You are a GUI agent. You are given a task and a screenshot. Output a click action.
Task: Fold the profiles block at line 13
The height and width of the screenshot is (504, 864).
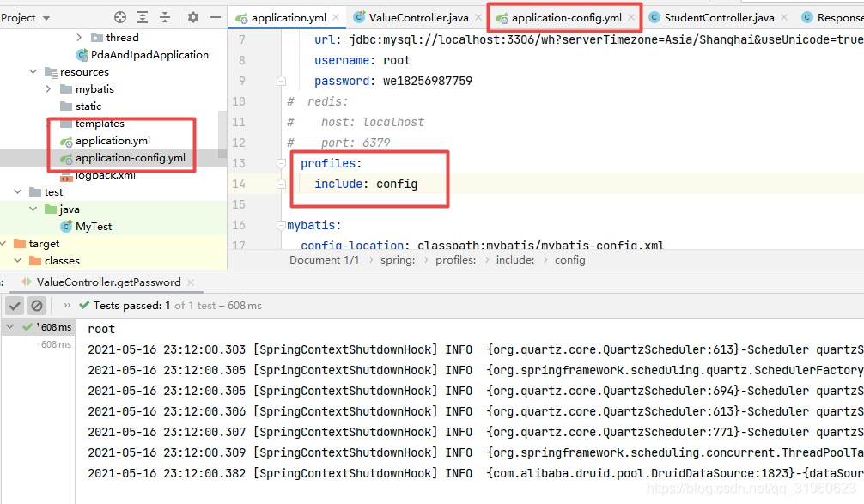tap(281, 164)
